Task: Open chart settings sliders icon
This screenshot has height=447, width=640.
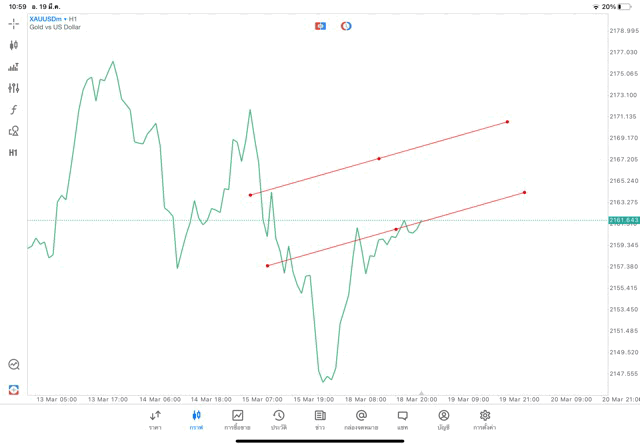Action: [x=13, y=88]
